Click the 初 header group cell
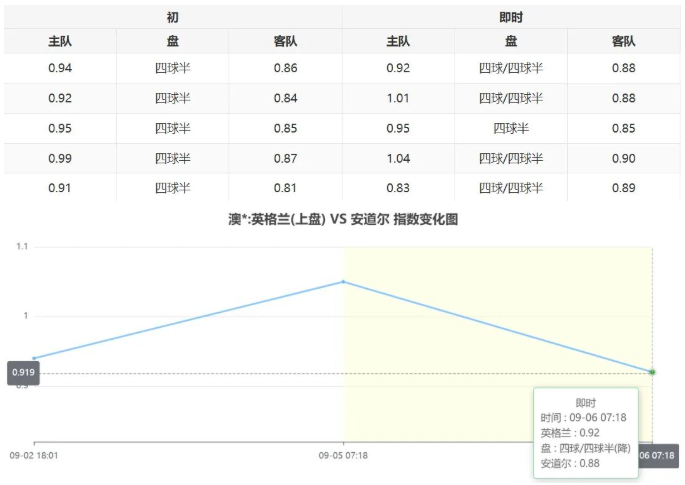 (x=172, y=17)
